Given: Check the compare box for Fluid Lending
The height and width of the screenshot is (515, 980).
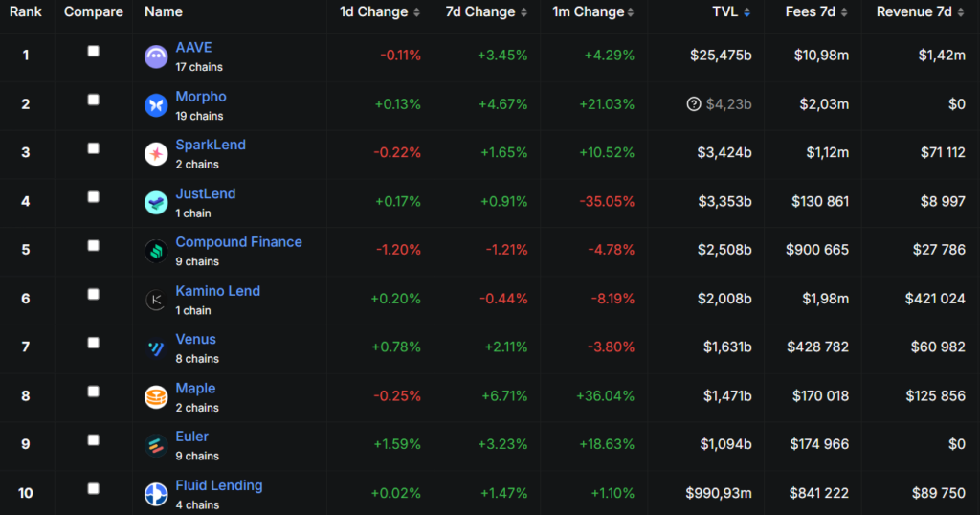Looking at the screenshot, I should point(93,488).
